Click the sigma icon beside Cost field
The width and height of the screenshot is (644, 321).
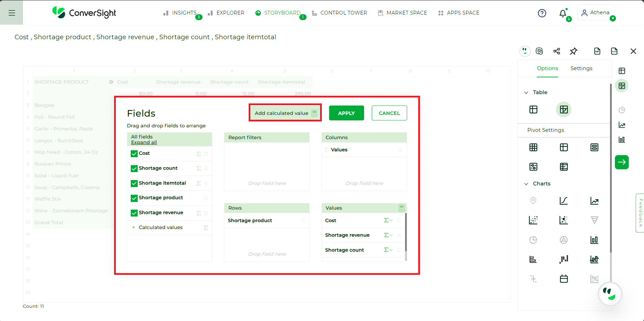pos(199,154)
